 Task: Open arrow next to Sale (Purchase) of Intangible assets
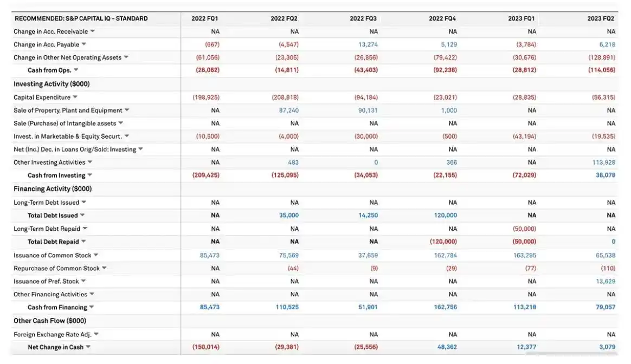[121, 123]
